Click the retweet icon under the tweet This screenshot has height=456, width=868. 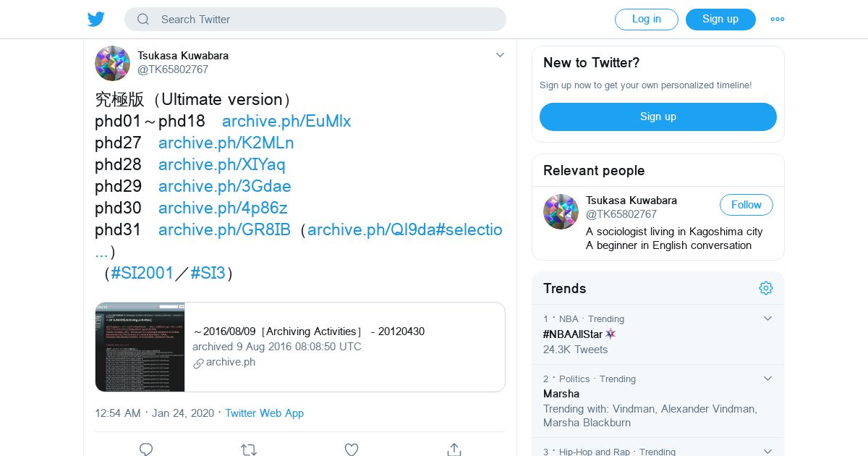click(249, 449)
